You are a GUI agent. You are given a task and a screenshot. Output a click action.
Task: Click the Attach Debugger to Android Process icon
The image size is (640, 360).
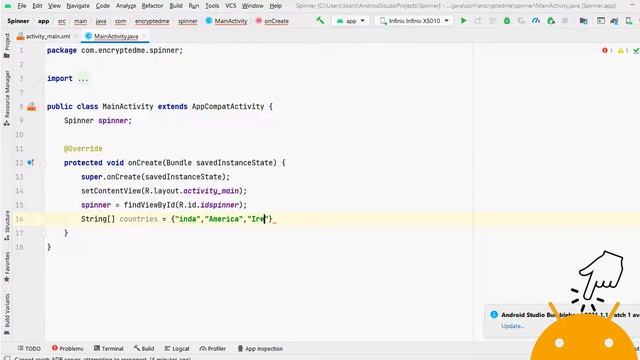551,20
